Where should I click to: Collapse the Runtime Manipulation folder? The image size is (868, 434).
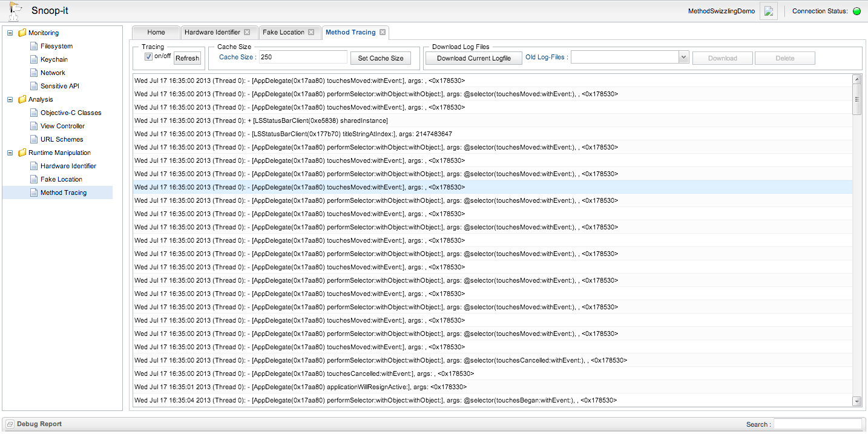(10, 153)
